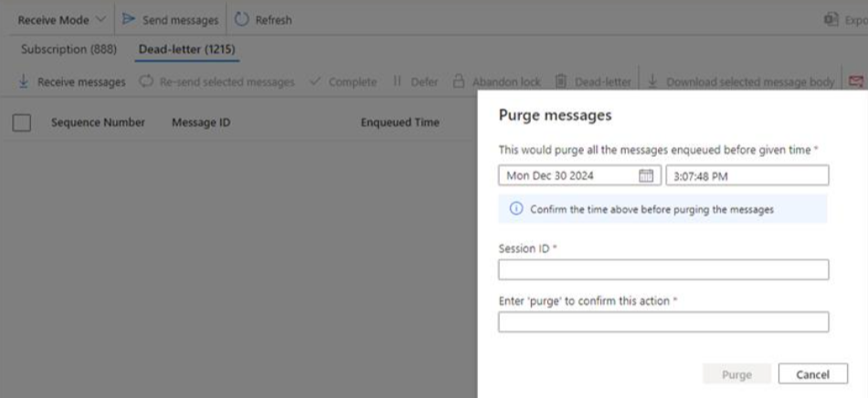Viewport: 868px width, 398px height.
Task: Click the Abandon lock padlock icon
Action: click(x=459, y=81)
